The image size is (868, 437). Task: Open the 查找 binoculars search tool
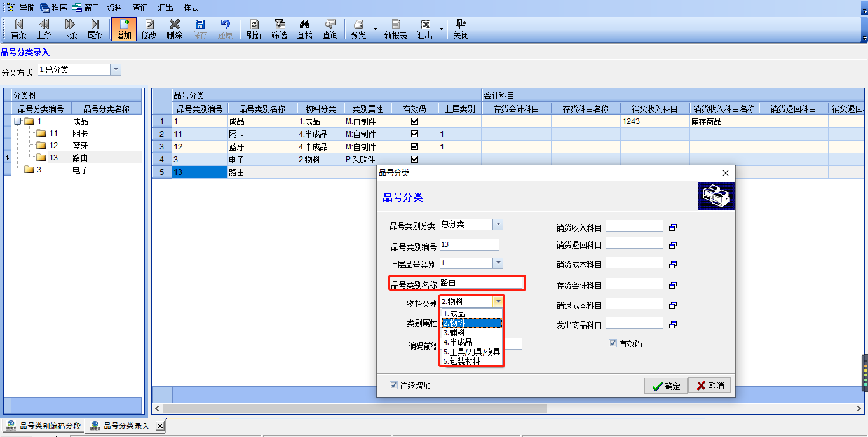(x=304, y=29)
